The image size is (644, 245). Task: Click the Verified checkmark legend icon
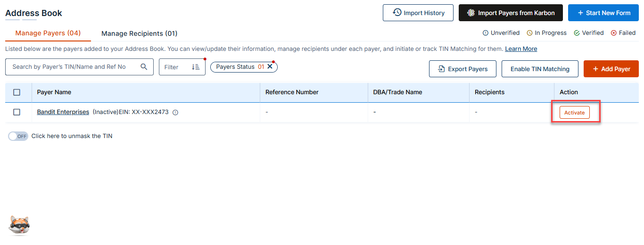577,33
